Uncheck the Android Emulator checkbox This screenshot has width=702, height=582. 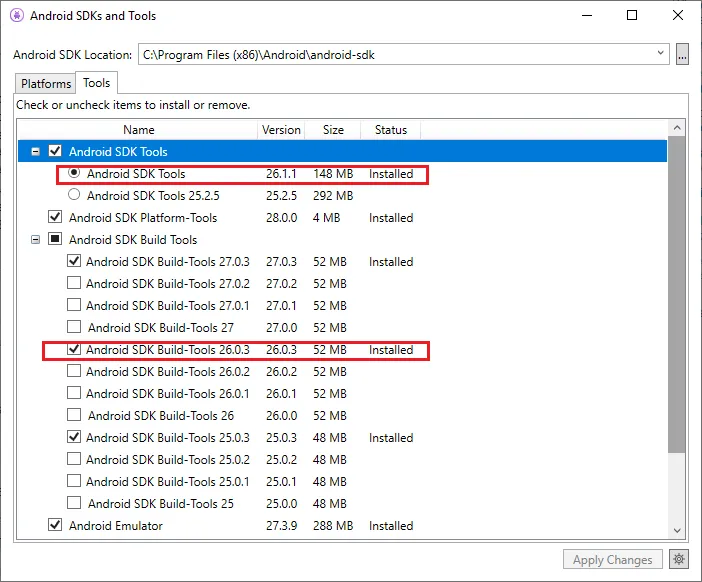[55, 524]
